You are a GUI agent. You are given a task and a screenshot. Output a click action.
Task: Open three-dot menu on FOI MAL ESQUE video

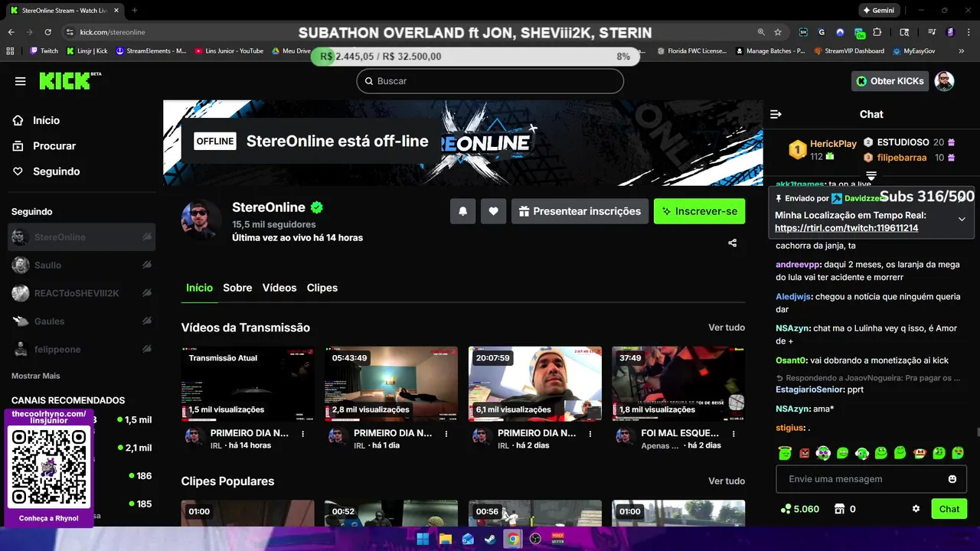coord(733,433)
